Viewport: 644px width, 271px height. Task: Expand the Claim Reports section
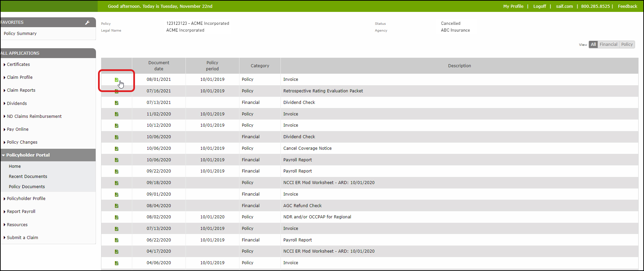coord(21,90)
